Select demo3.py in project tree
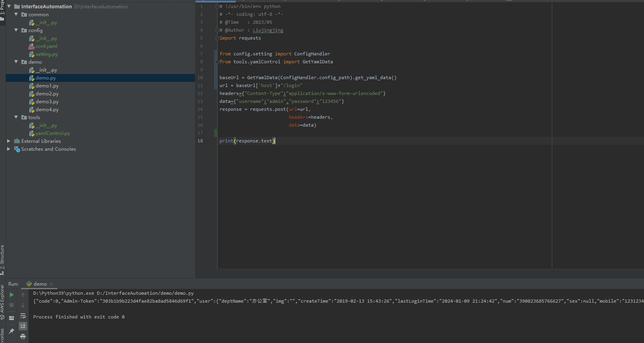The height and width of the screenshot is (343, 644). coord(47,102)
